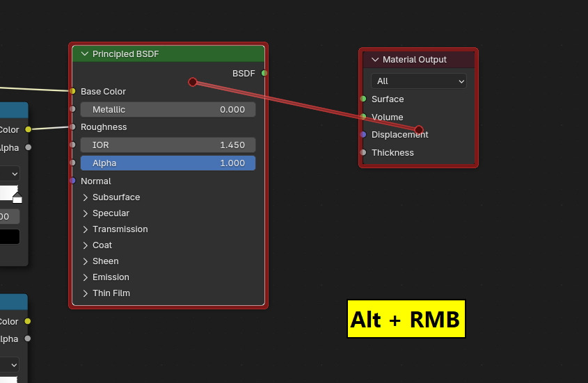Screen dimensions: 588x383
Task: Click the Thickness input socket
Action: [363, 152]
